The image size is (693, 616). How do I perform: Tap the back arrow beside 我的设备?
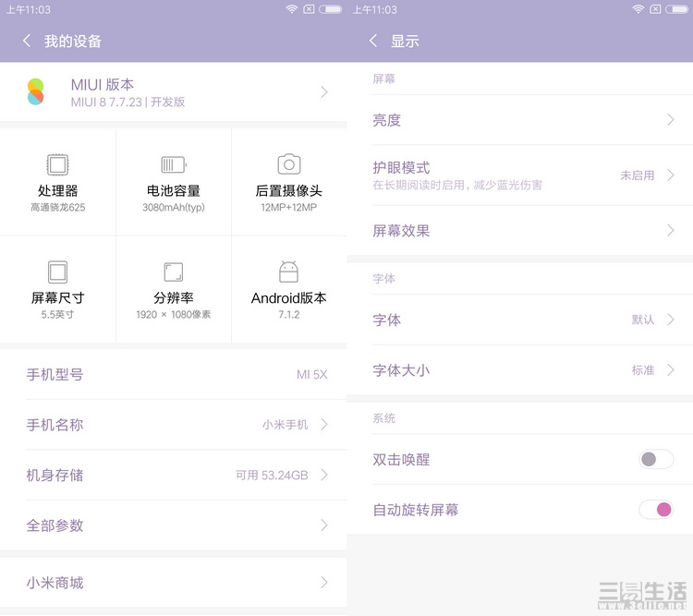pos(27,41)
